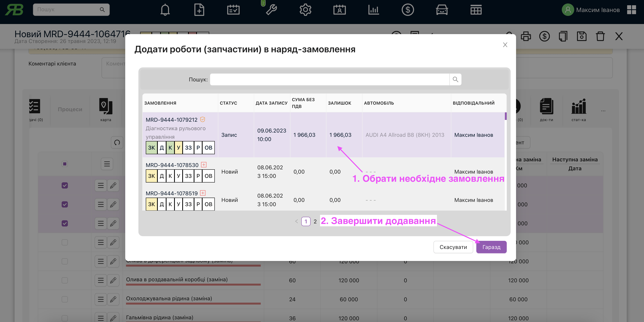644x322 pixels.
Task: Open the dollar cash register icon
Action: click(x=407, y=10)
